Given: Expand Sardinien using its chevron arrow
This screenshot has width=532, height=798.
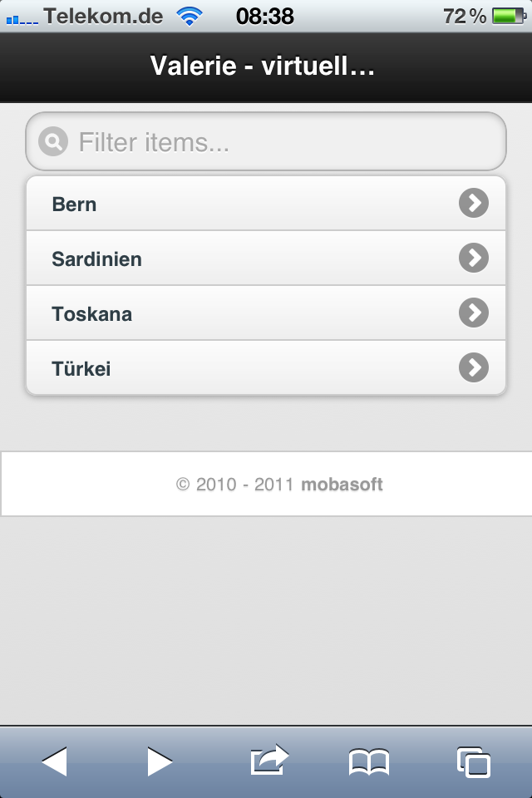Looking at the screenshot, I should (474, 259).
